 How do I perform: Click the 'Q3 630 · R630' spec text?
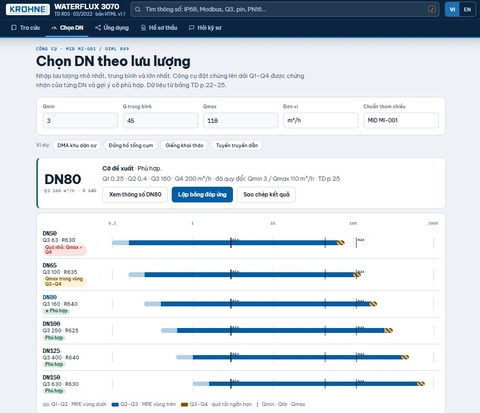tap(61, 384)
